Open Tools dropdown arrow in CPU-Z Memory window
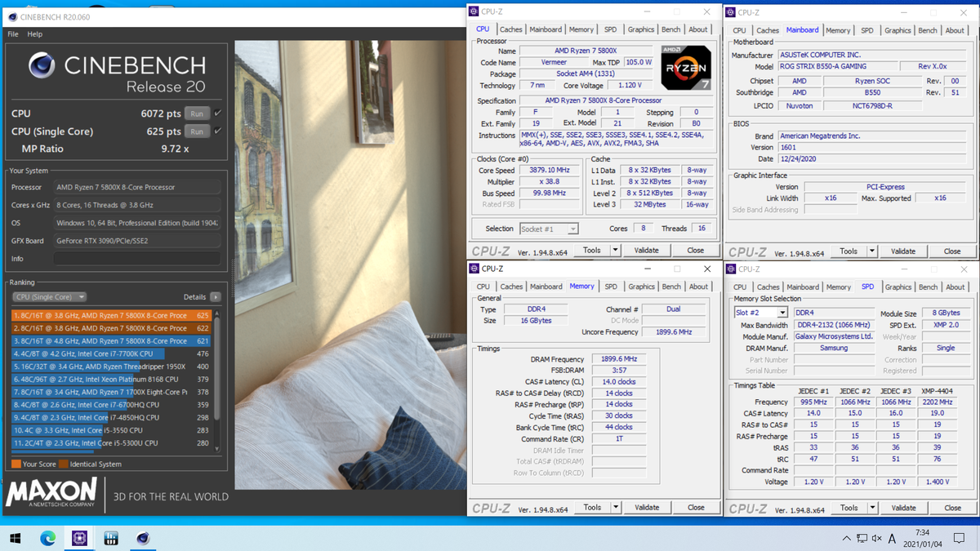 pyautogui.click(x=616, y=508)
